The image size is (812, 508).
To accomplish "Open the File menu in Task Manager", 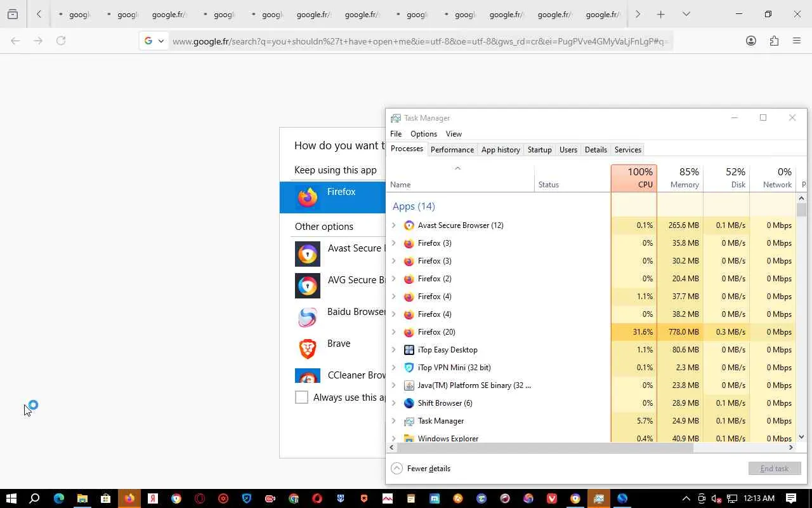I will coord(396,134).
